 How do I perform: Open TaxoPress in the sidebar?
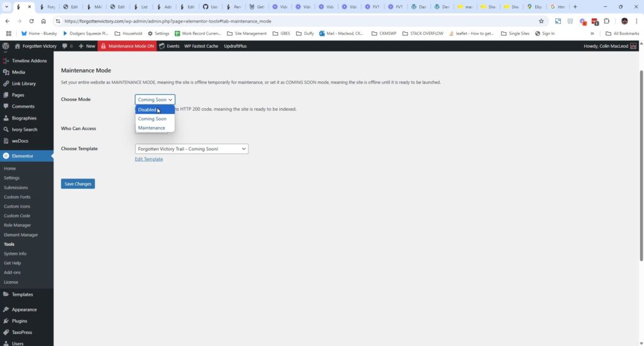coord(26,332)
